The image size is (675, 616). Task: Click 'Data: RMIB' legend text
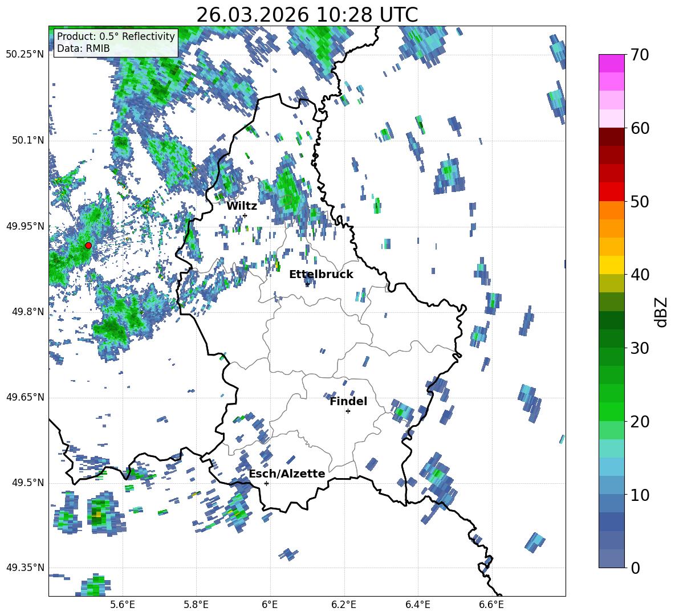point(83,48)
